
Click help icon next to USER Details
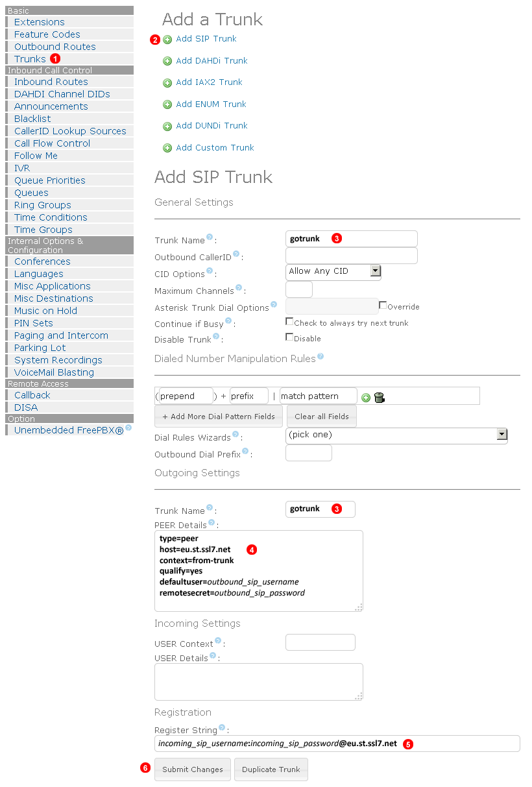click(x=213, y=655)
